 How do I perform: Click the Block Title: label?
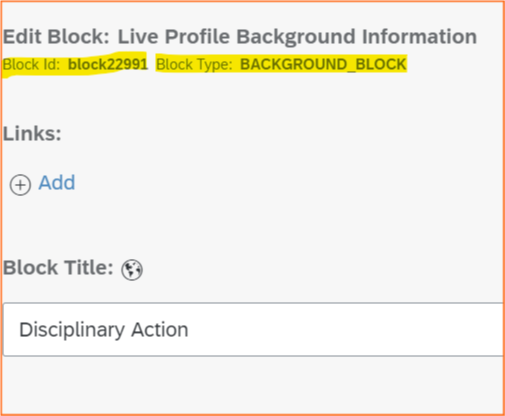click(58, 268)
